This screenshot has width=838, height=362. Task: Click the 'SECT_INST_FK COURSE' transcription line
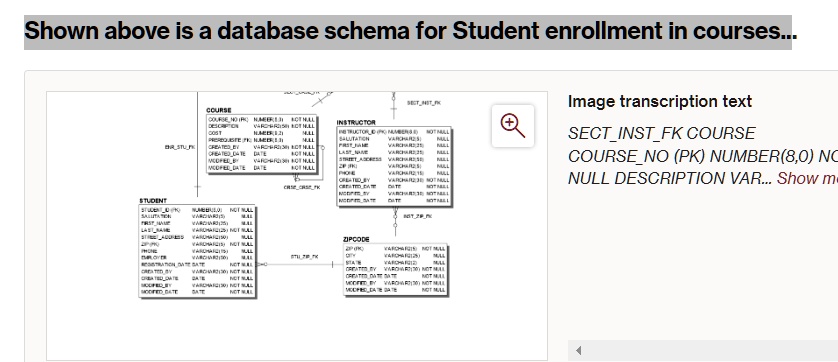click(x=661, y=133)
